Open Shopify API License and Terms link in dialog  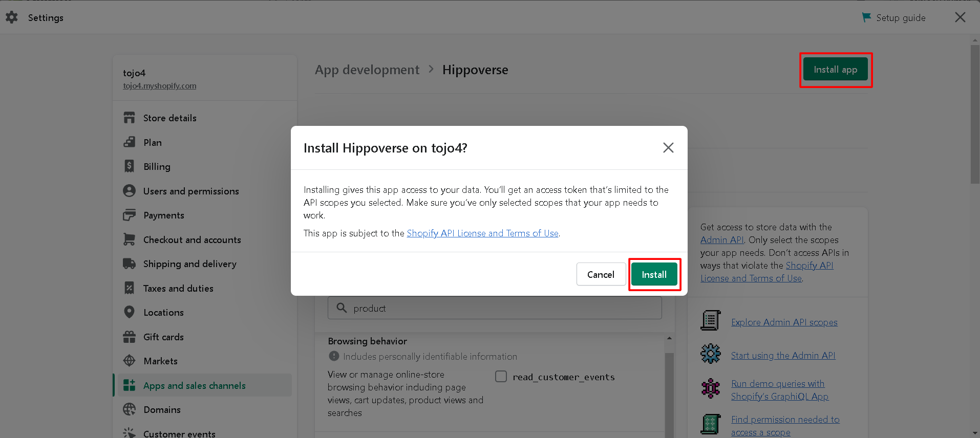coord(482,233)
